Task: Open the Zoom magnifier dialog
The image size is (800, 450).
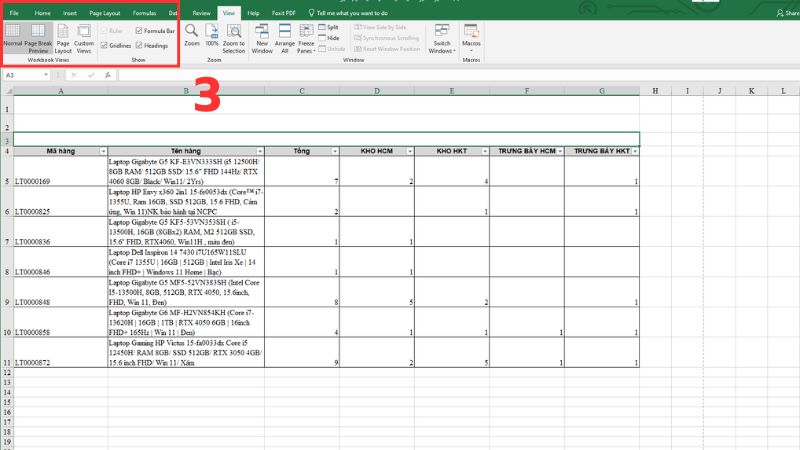Action: point(192,35)
